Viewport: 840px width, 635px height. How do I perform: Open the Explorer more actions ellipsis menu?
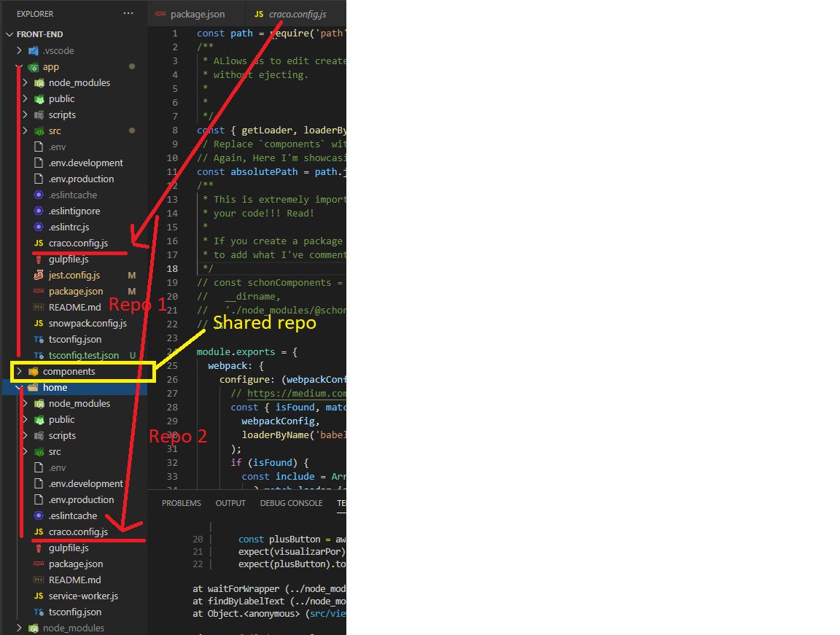tap(128, 13)
